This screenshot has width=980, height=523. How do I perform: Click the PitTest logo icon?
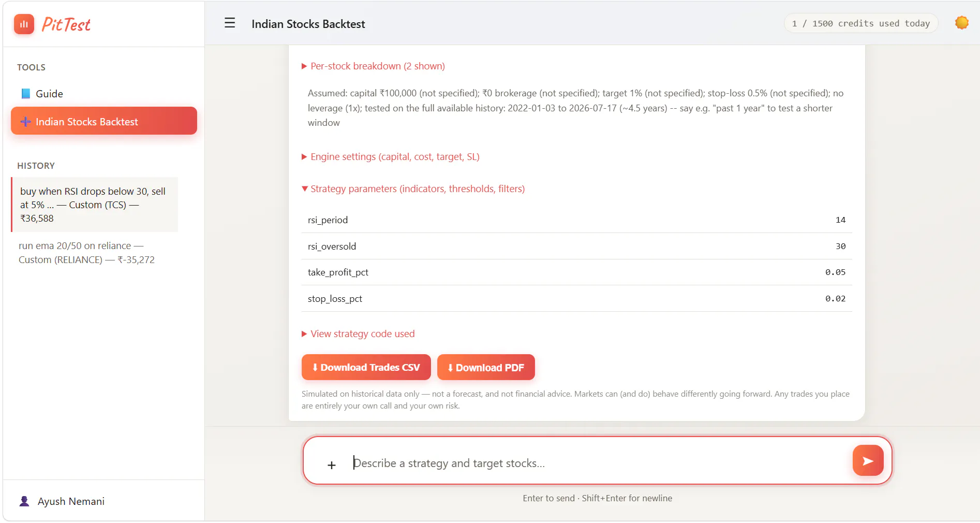coord(24,24)
